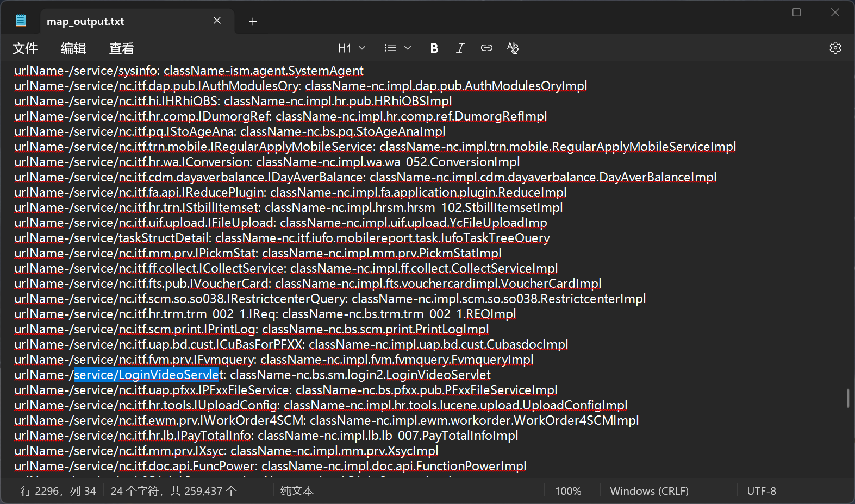Open the H1 heading dropdown
Viewport: 855px width, 504px height.
coord(352,48)
